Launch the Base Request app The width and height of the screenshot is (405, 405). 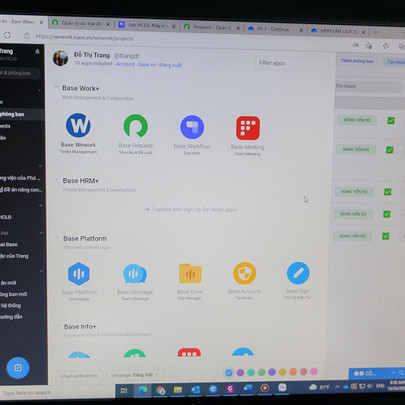[x=135, y=126]
